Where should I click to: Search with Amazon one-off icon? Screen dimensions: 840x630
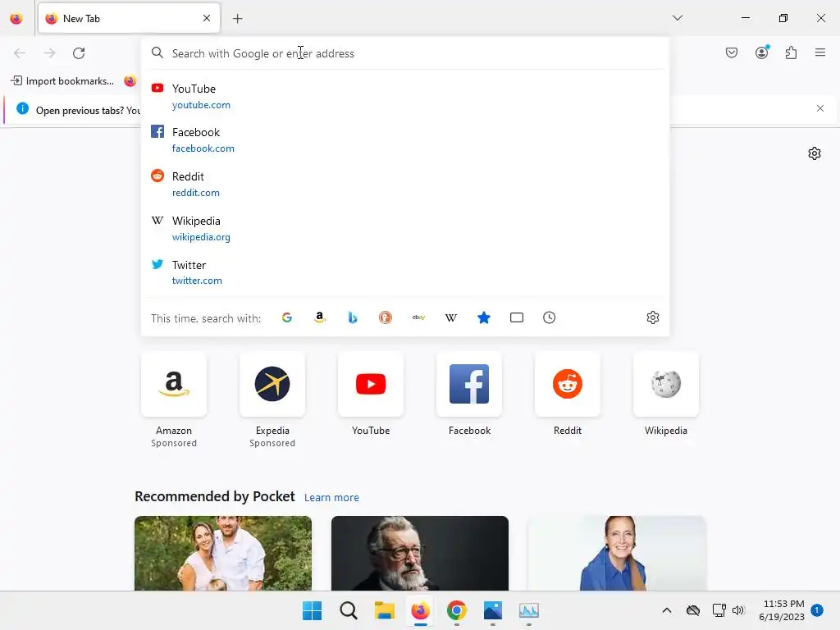320,317
